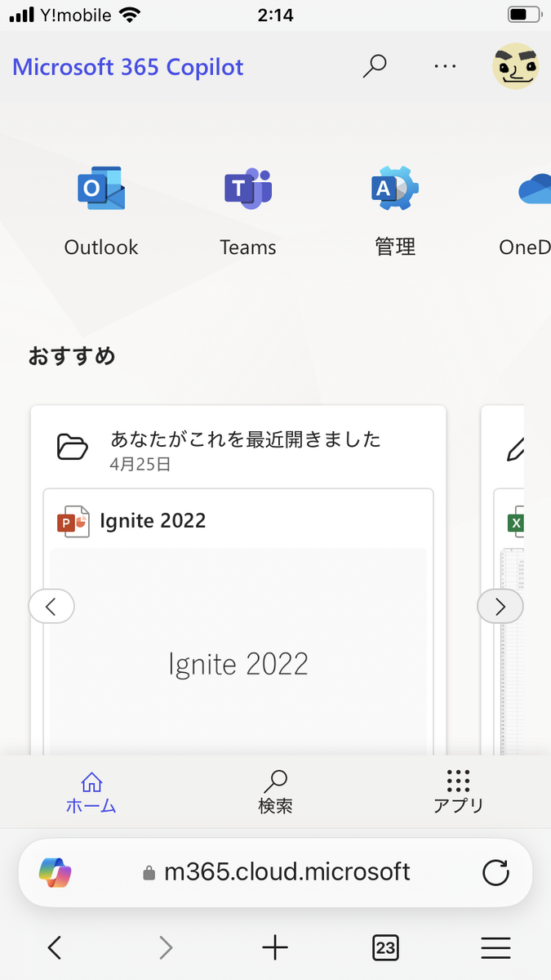The image size is (551, 980).
Task: Open the browser tab switcher showing 23
Action: tap(385, 947)
